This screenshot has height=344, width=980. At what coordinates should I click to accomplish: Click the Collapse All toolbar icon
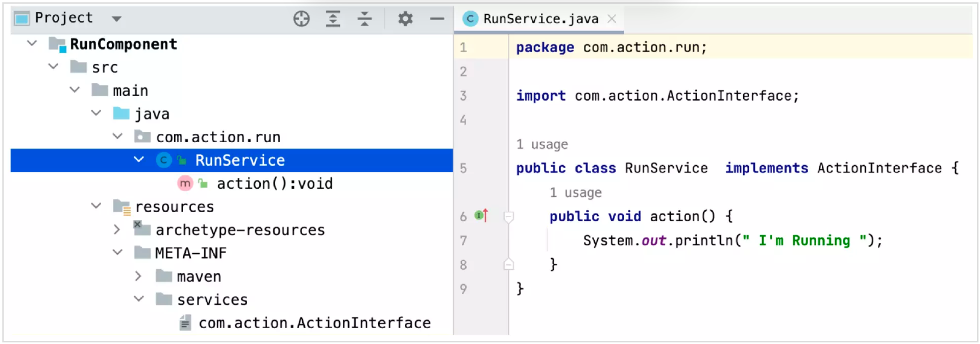pyautogui.click(x=364, y=19)
